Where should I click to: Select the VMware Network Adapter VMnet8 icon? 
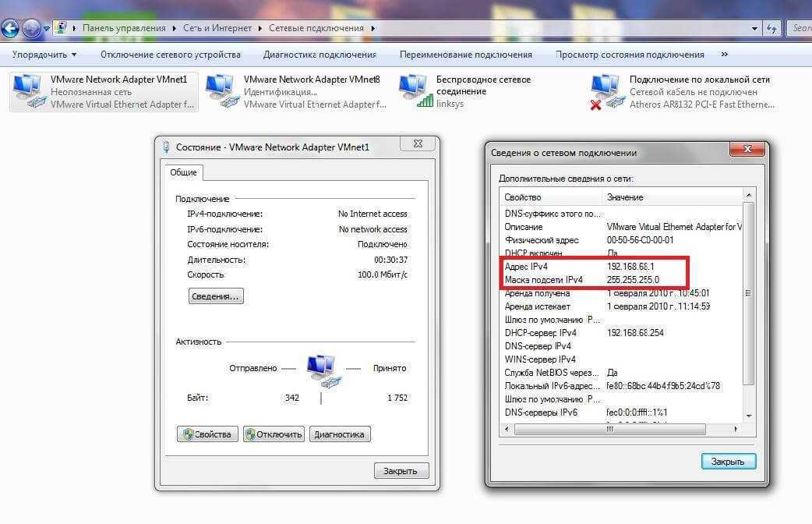pyautogui.click(x=222, y=91)
